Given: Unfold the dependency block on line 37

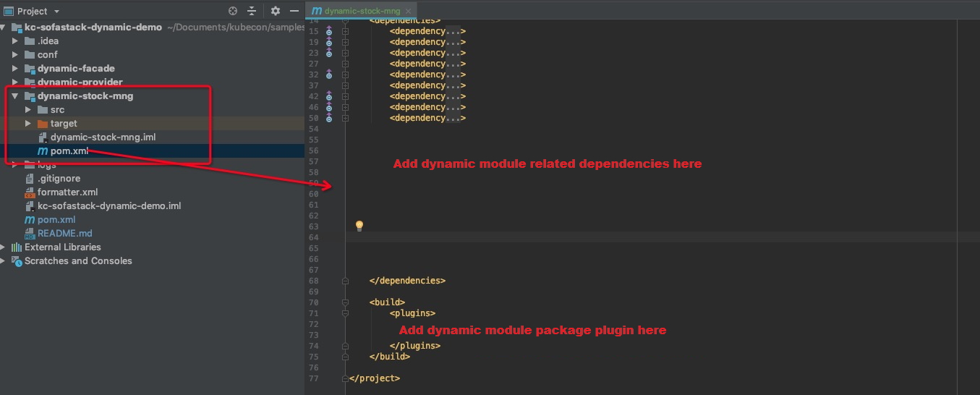Looking at the screenshot, I should click(345, 85).
